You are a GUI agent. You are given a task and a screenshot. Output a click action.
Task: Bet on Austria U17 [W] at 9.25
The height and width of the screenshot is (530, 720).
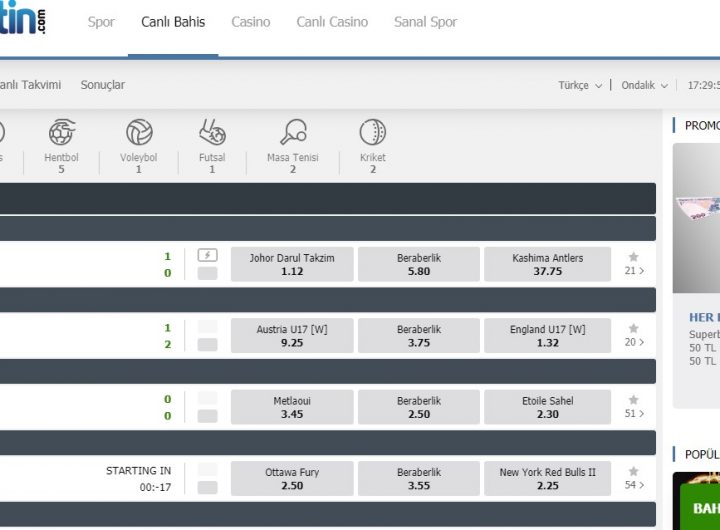[x=292, y=336]
